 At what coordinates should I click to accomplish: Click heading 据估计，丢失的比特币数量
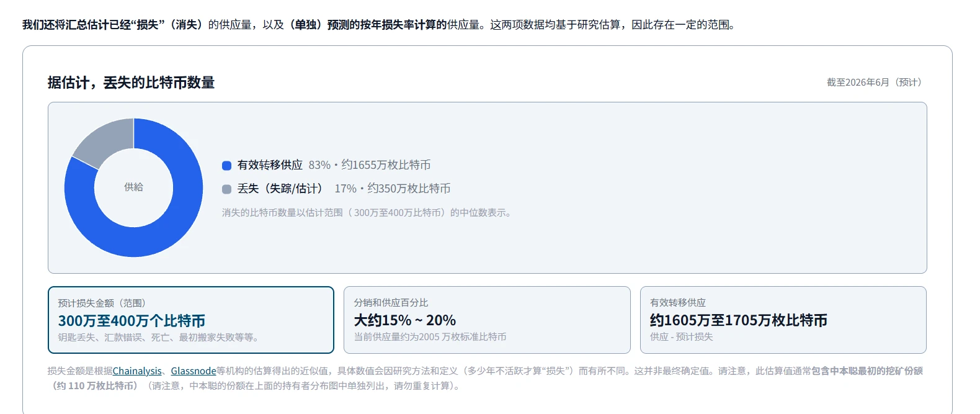[131, 83]
